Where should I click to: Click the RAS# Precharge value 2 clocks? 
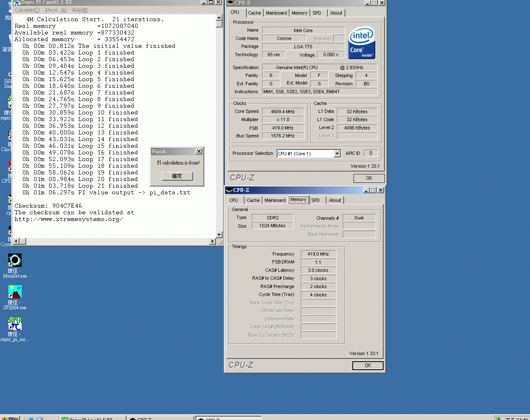[x=318, y=286]
